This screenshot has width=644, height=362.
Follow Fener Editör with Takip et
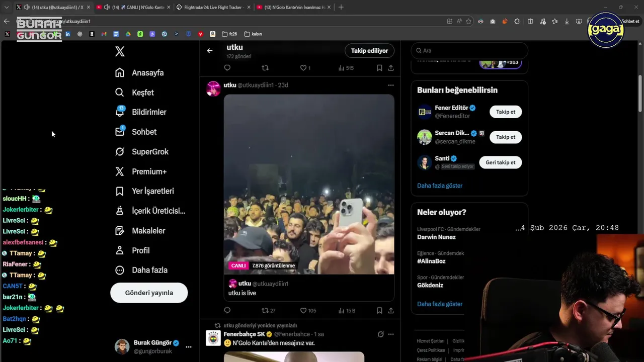[506, 112]
